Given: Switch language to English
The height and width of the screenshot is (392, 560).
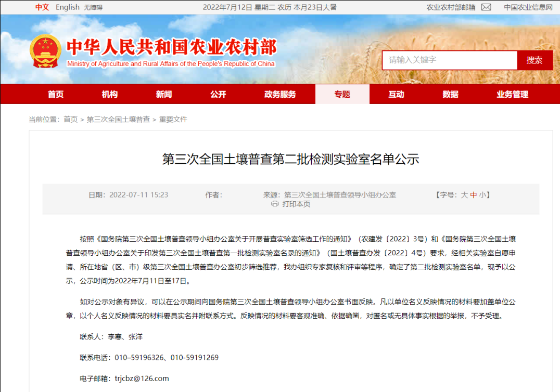Looking at the screenshot, I should (x=67, y=7).
